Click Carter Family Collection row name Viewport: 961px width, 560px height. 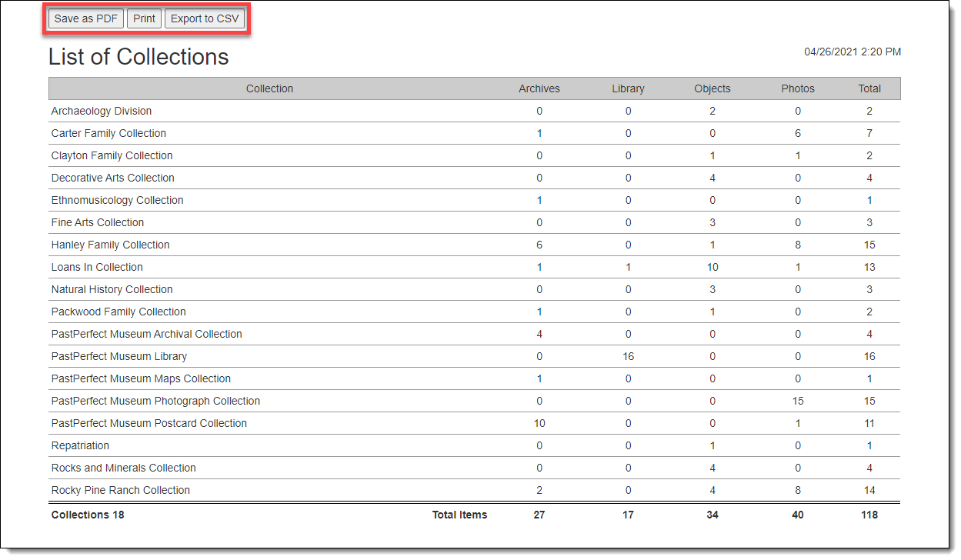tap(108, 133)
